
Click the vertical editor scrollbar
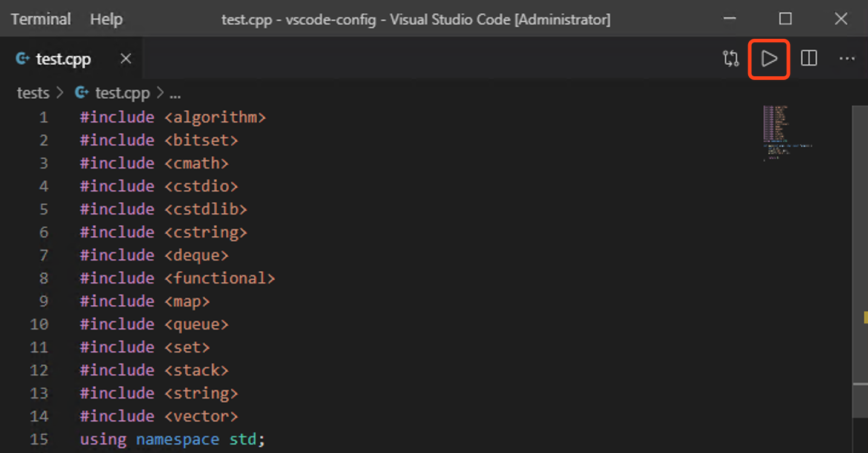[x=860, y=242]
